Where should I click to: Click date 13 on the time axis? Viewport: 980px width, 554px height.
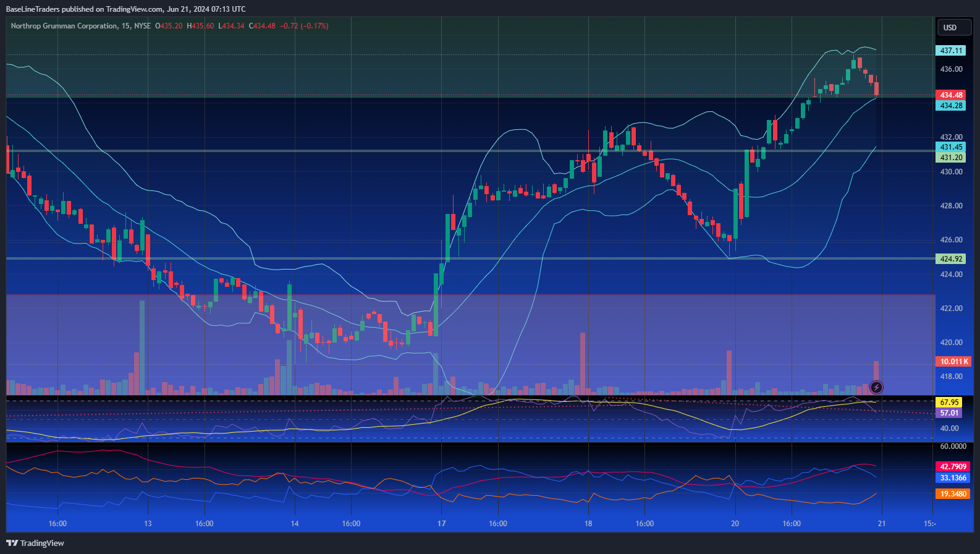click(x=148, y=524)
